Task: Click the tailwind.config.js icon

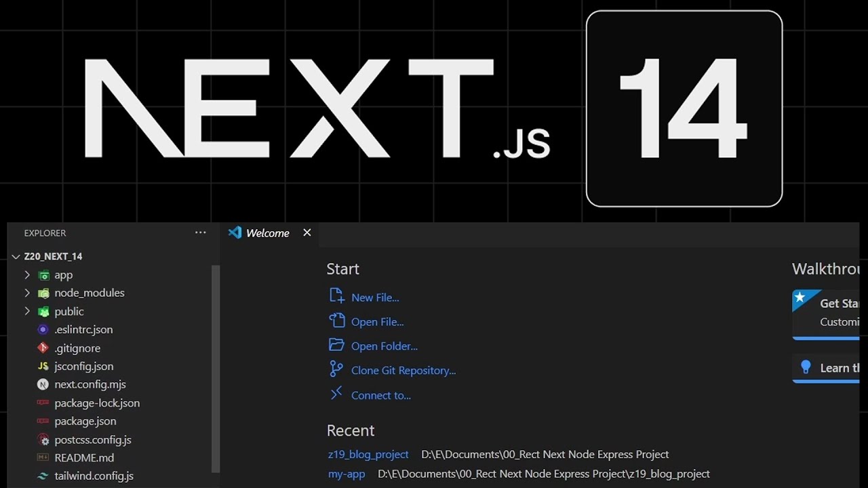Action: (43, 476)
